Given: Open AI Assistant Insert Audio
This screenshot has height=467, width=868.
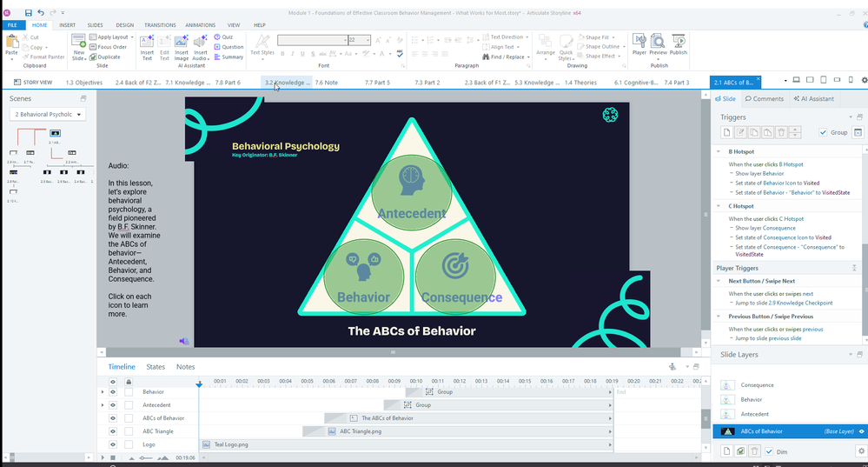Looking at the screenshot, I should (201, 48).
